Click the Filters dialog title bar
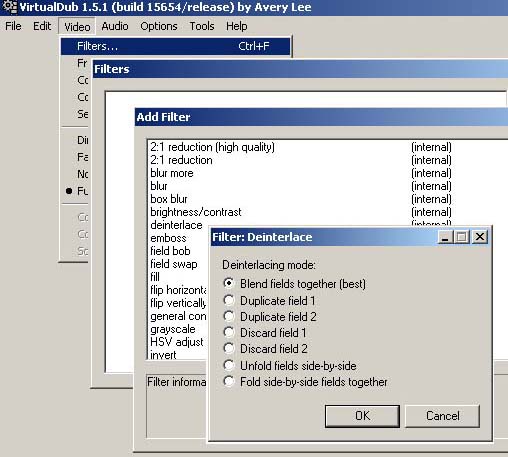This screenshot has width=508, height=457. 300,69
